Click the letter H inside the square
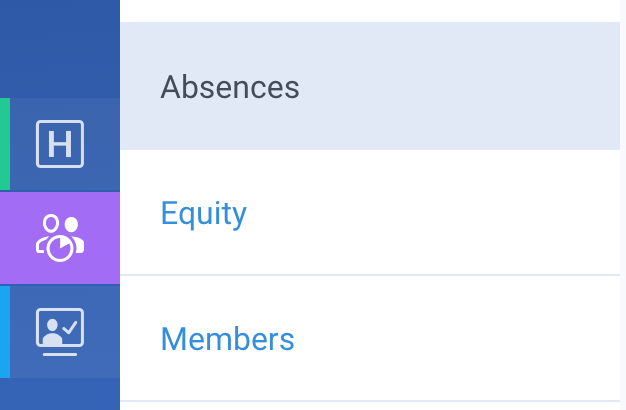The image size is (626, 410). pos(60,144)
